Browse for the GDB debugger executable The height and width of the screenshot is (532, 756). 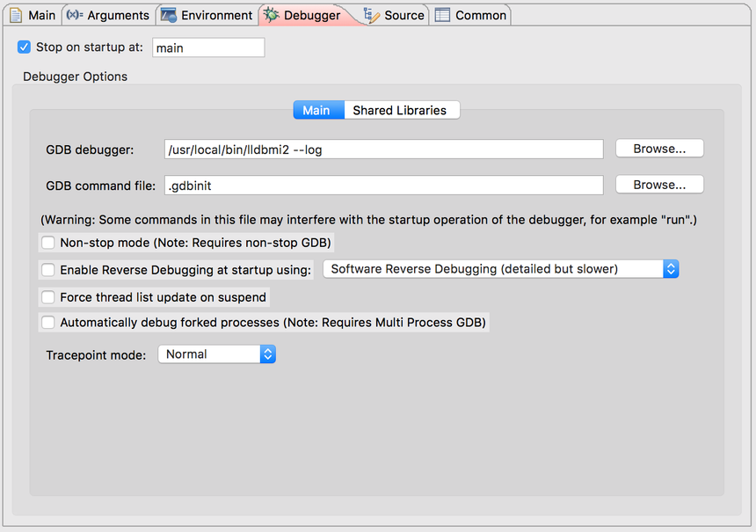[x=659, y=149]
